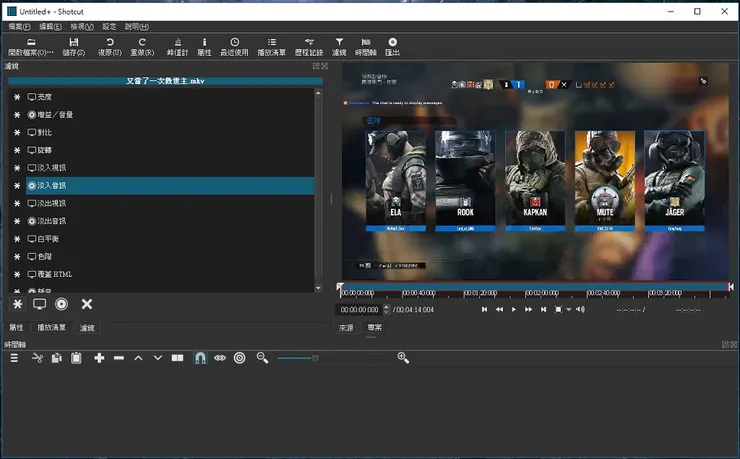Open the player zoom grid dropdown arrow

point(568,310)
